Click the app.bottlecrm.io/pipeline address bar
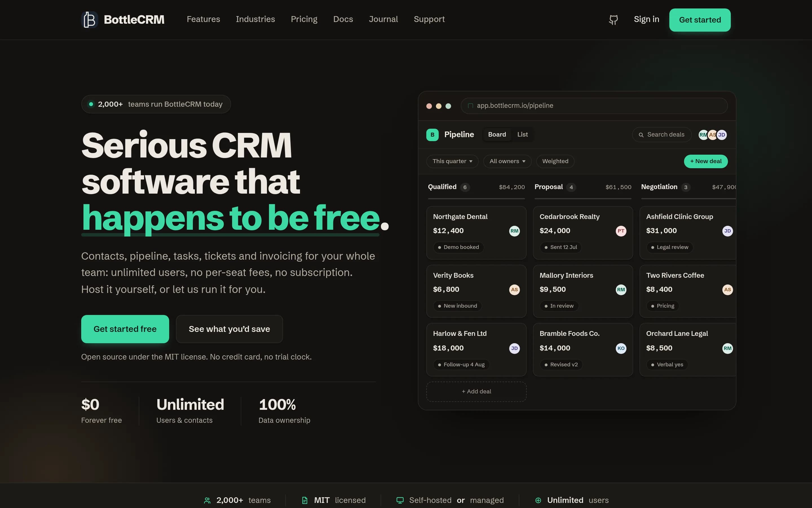The image size is (812, 508). point(594,106)
